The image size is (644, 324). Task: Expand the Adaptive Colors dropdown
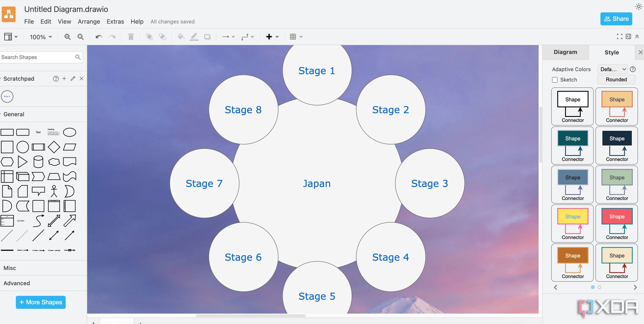(x=613, y=69)
